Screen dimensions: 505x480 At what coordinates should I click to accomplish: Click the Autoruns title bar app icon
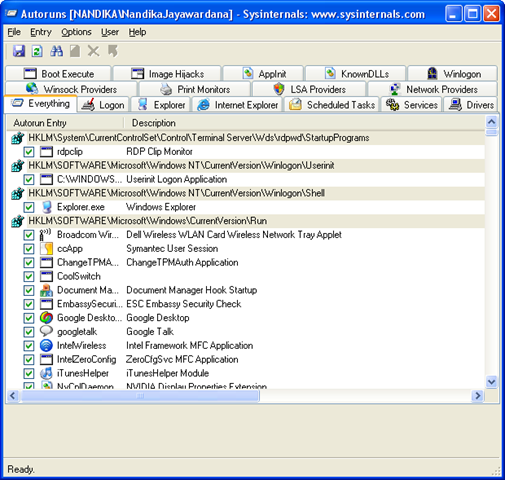tap(12, 14)
